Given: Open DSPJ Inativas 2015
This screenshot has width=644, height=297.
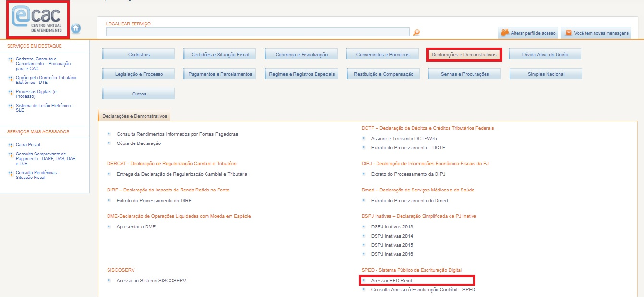Looking at the screenshot, I should click(392, 245).
